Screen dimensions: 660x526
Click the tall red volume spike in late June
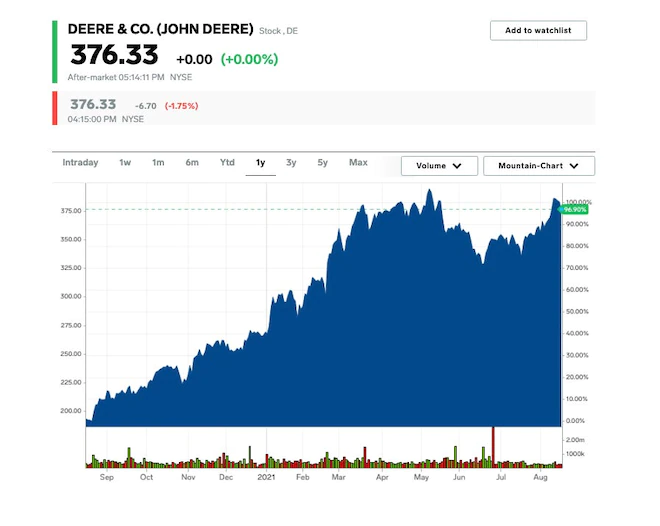coord(493,446)
